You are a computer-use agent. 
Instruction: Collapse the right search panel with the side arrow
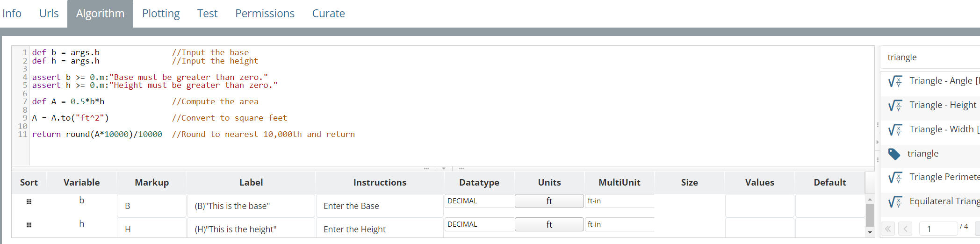coord(878,142)
